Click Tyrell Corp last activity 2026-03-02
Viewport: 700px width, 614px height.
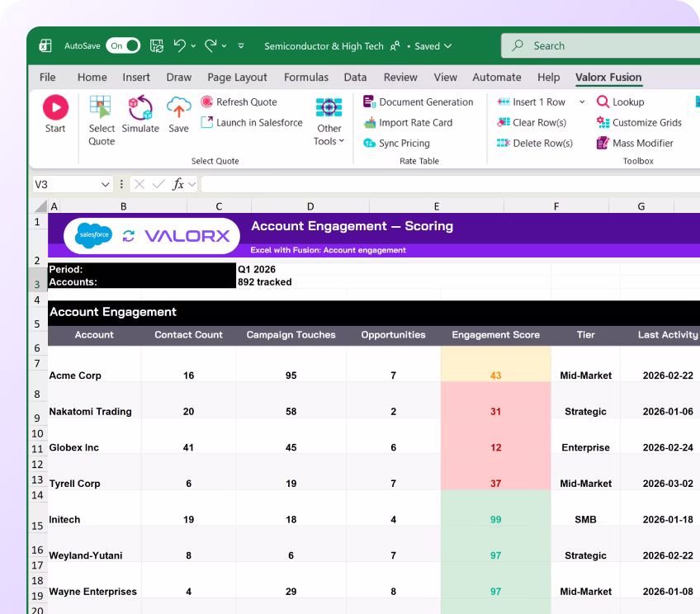pyautogui.click(x=668, y=484)
